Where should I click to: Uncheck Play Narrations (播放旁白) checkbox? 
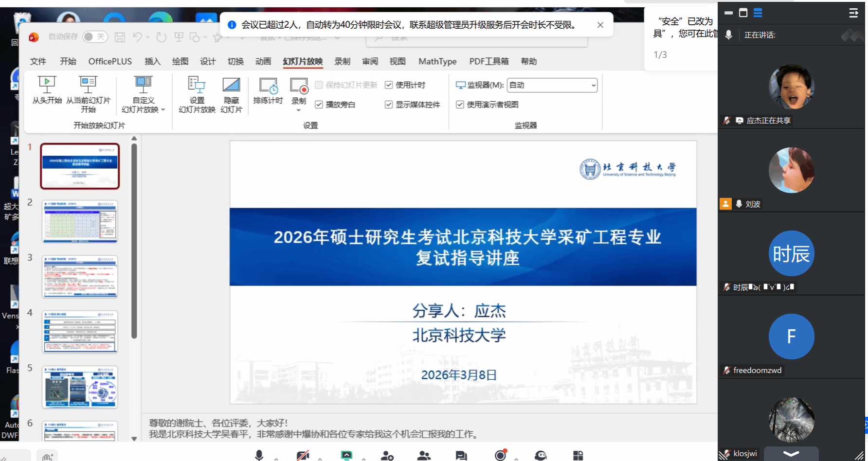tap(319, 105)
